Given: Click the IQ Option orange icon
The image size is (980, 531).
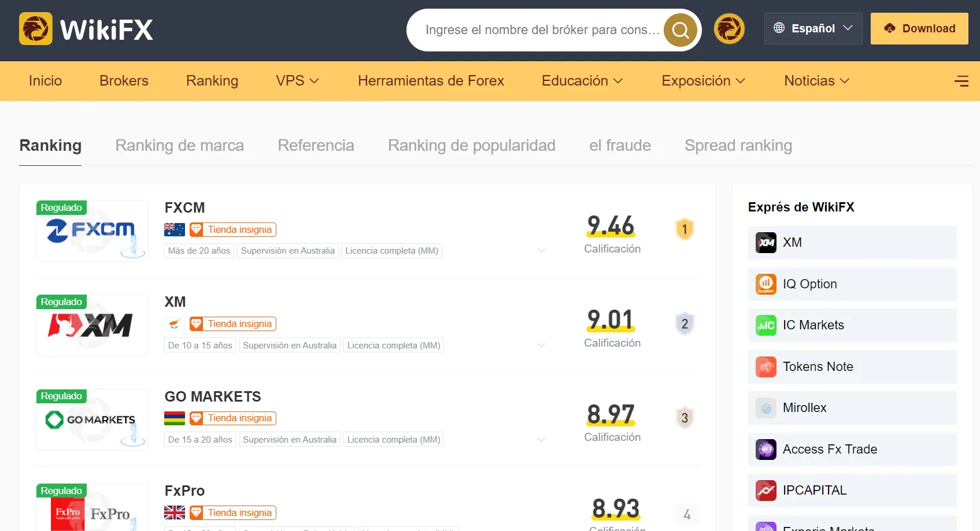Looking at the screenshot, I should coord(766,284).
